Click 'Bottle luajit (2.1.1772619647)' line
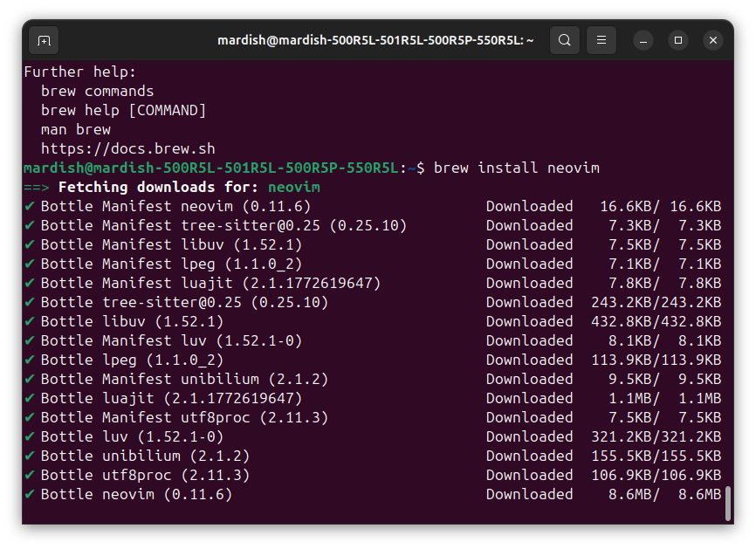Viewport: 756px width, 549px height. 172,399
